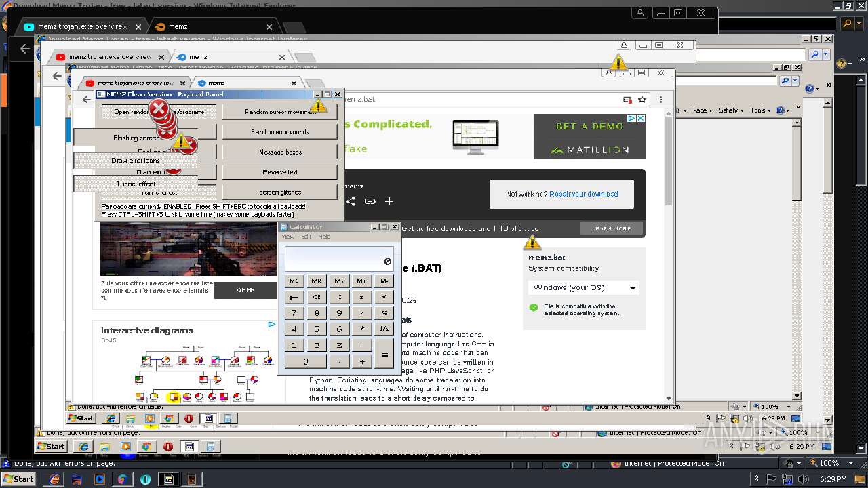Click the Repair your download link

point(584,194)
